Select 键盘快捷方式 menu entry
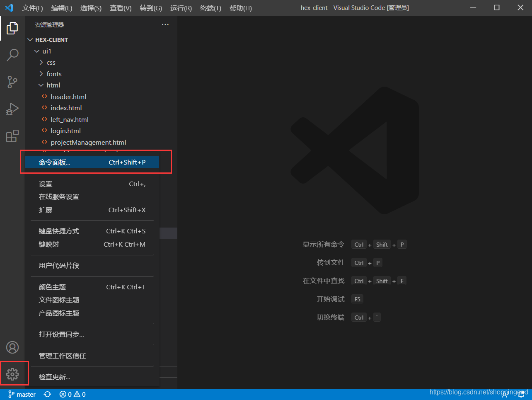 [92, 231]
